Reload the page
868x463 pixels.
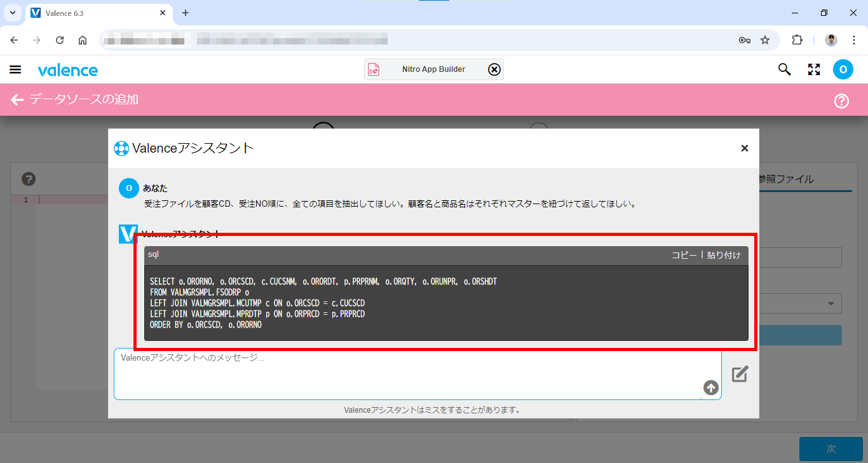pyautogui.click(x=60, y=40)
